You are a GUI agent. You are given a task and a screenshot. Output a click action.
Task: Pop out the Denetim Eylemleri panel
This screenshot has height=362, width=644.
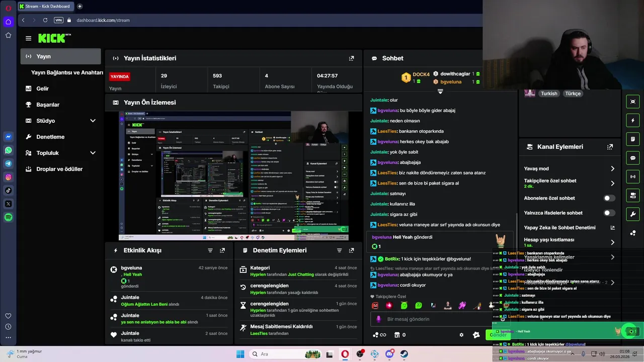pyautogui.click(x=351, y=250)
